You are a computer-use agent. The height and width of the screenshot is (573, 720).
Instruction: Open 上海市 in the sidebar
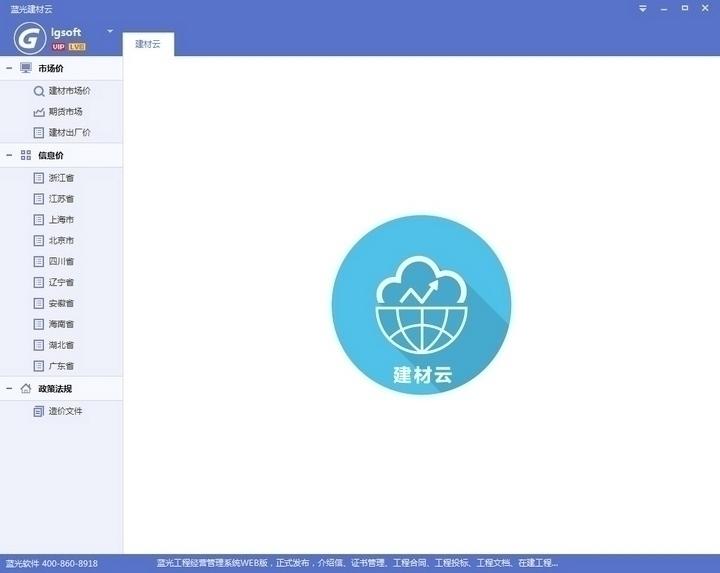[62, 220]
